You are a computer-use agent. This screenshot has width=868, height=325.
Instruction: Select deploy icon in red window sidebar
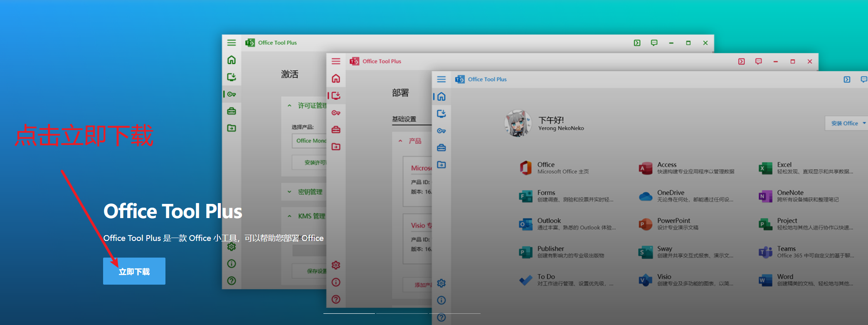click(x=336, y=96)
